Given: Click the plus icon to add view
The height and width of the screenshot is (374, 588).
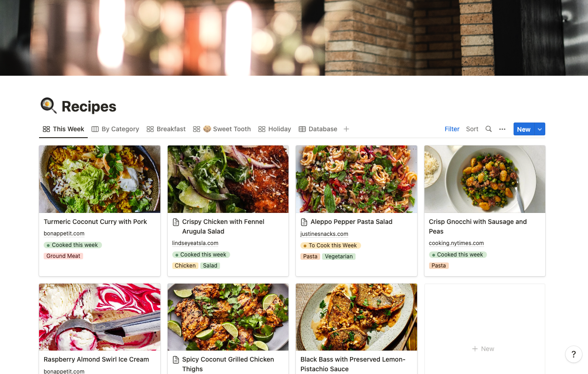Looking at the screenshot, I should pos(346,129).
